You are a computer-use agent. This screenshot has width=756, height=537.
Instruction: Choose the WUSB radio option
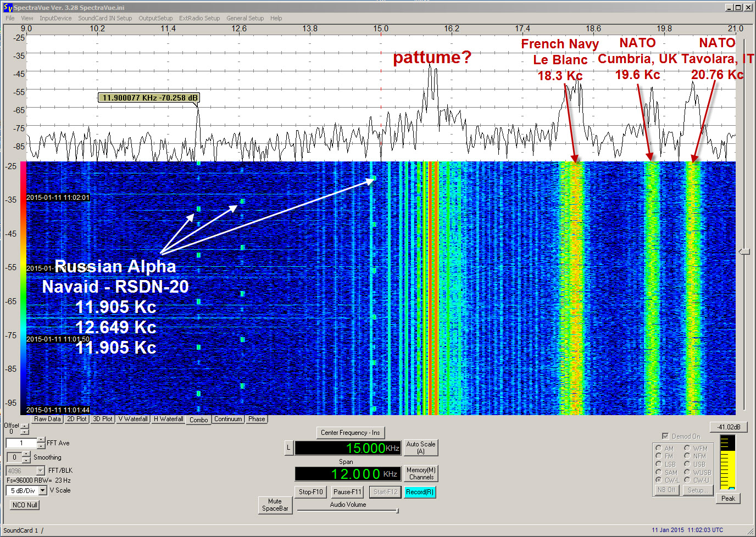(x=687, y=472)
